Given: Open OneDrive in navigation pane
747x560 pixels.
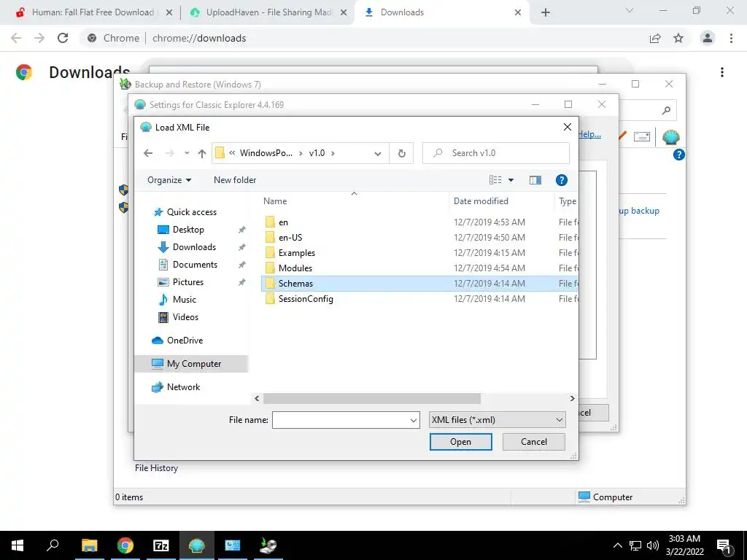Looking at the screenshot, I should pyautogui.click(x=185, y=341).
